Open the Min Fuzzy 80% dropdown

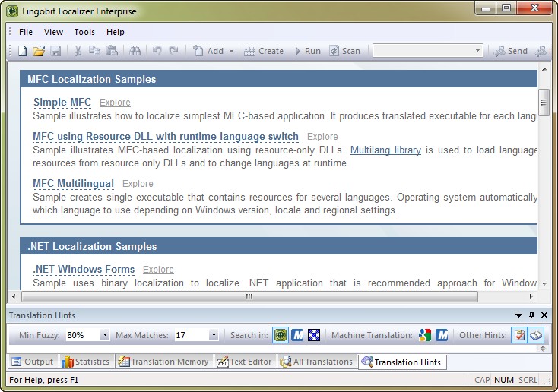105,335
